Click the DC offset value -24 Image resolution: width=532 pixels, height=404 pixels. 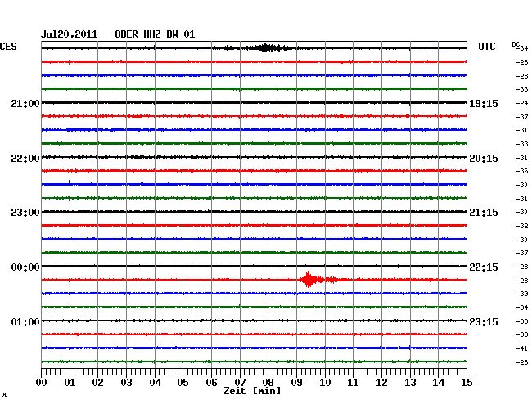[522, 103]
